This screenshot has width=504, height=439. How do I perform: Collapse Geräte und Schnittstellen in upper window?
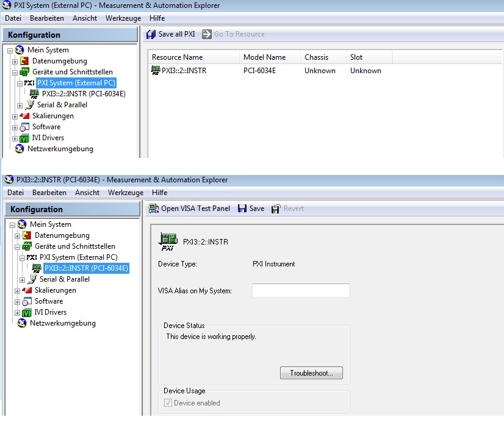point(15,73)
